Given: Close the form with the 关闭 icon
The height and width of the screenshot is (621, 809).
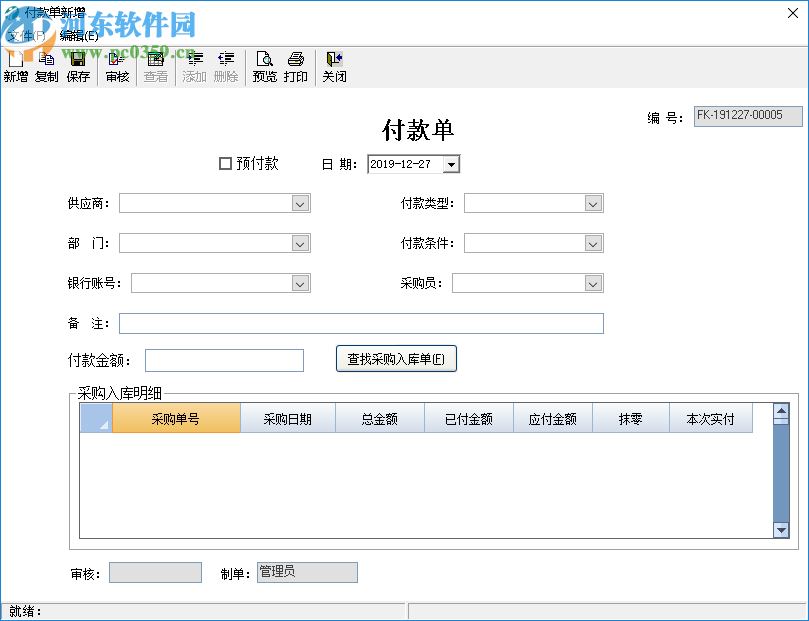Looking at the screenshot, I should click(334, 65).
